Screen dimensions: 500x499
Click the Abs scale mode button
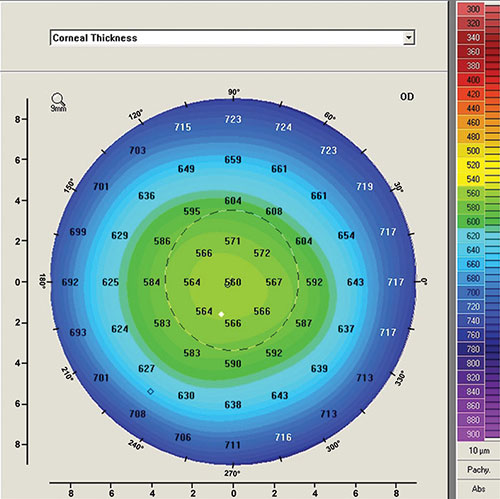[479, 489]
